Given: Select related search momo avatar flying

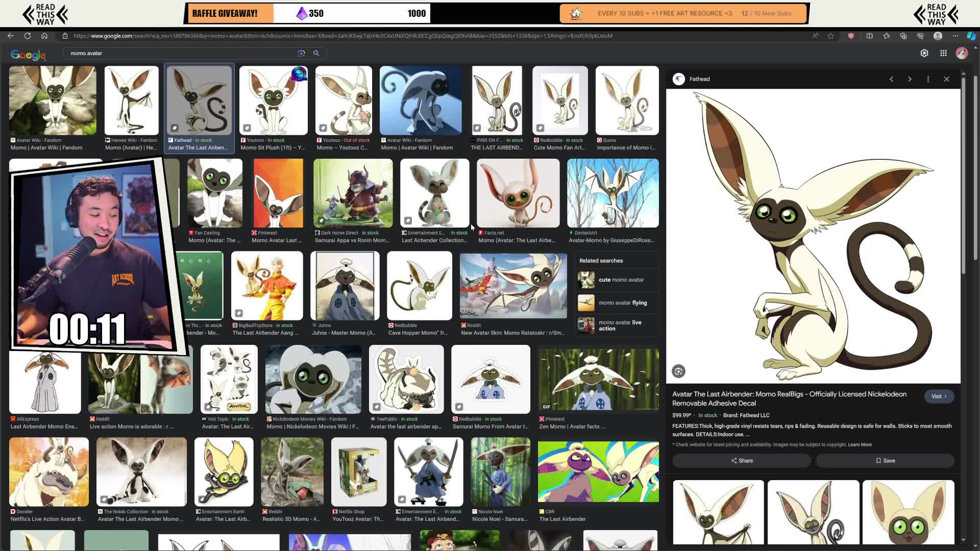Looking at the screenshot, I should tap(617, 303).
